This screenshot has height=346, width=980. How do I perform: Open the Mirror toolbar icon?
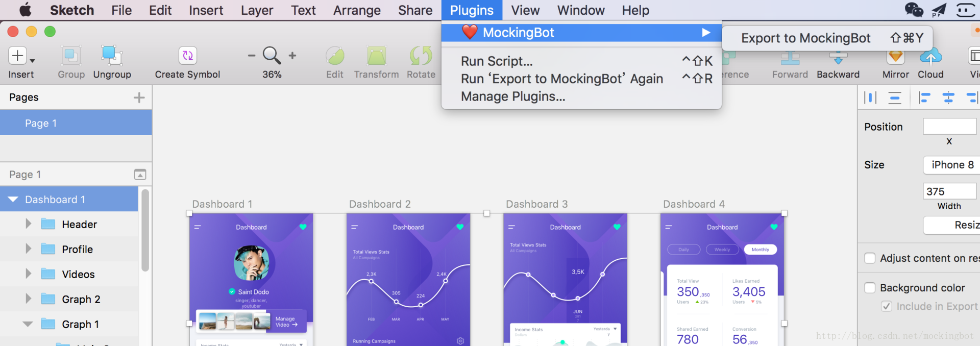(x=896, y=57)
